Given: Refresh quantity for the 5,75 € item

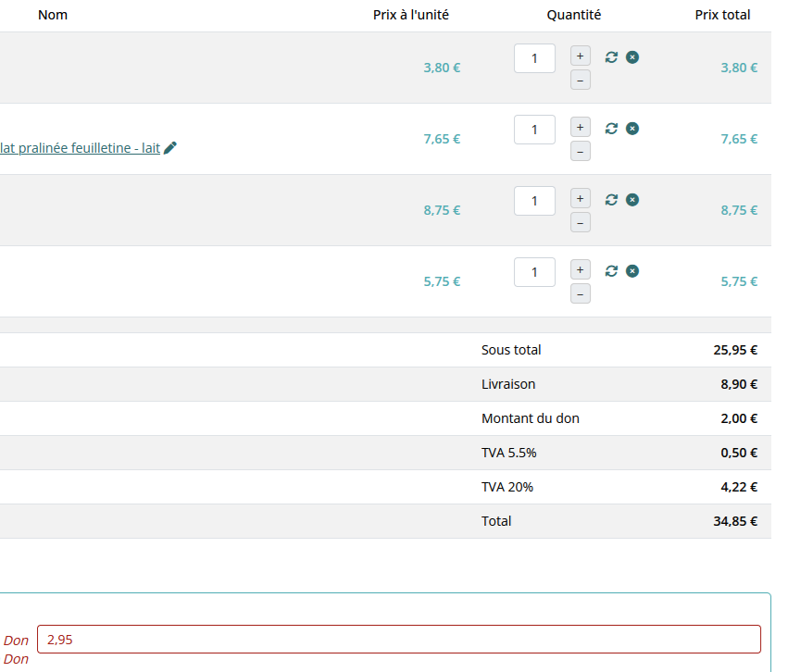Looking at the screenshot, I should tap(611, 271).
